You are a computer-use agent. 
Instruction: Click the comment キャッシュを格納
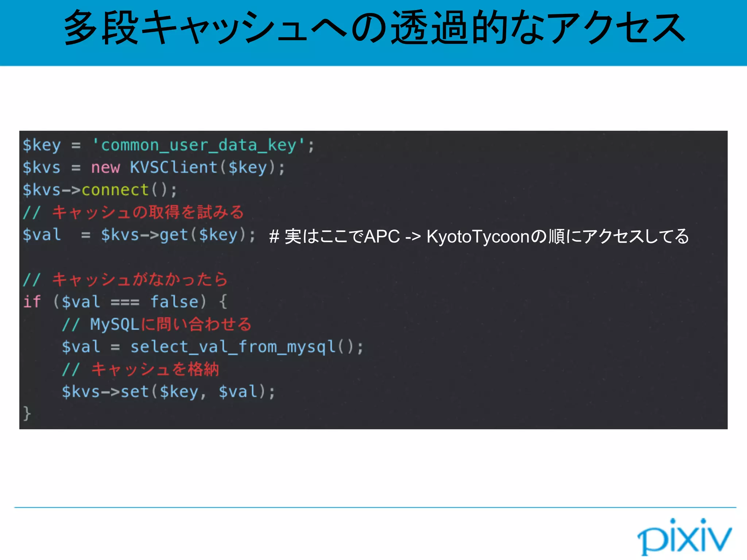[x=140, y=369]
